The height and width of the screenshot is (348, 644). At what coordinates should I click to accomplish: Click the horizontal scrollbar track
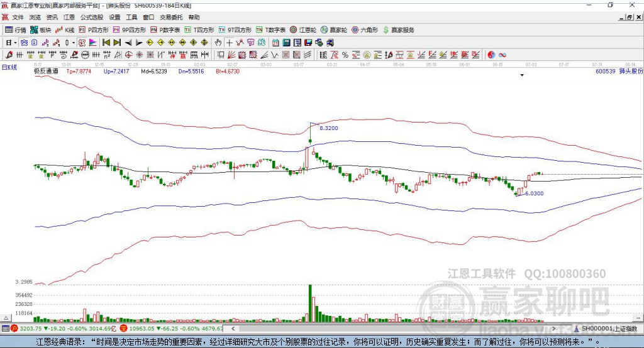click(394, 329)
